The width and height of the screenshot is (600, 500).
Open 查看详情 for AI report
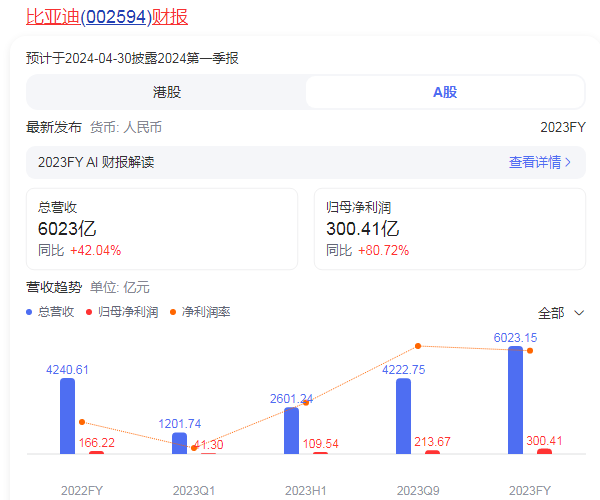tap(540, 162)
